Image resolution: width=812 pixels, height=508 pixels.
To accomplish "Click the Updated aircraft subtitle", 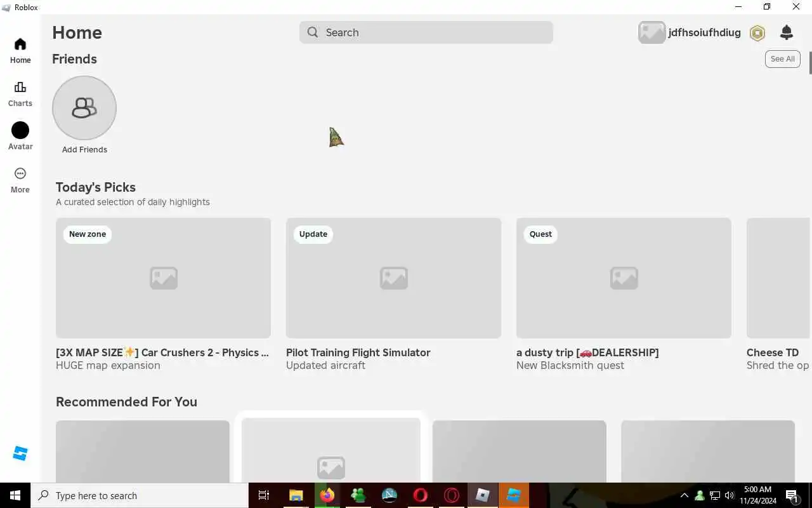I will [x=325, y=366].
